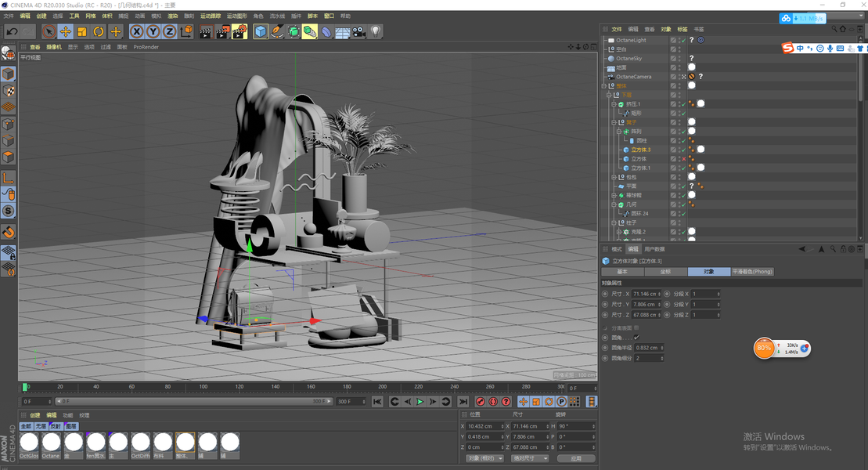Toggle the 圆角 fillet checkbox

click(x=636, y=337)
